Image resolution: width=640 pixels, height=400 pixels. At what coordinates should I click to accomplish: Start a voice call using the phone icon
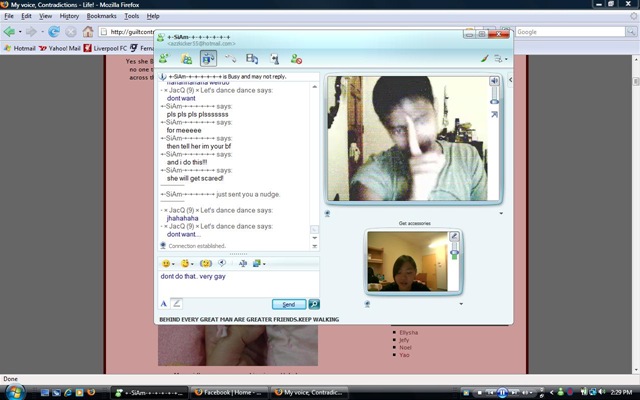pos(230,59)
